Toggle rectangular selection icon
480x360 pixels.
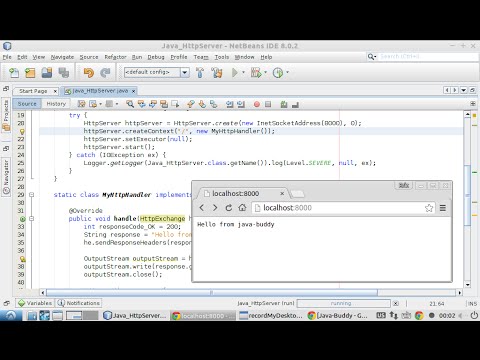point(175,104)
